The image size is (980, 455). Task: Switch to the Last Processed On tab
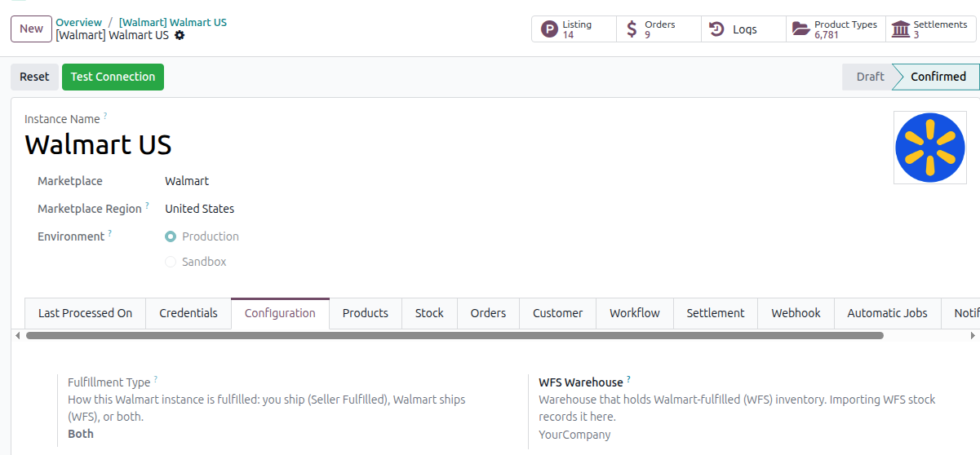(x=85, y=313)
